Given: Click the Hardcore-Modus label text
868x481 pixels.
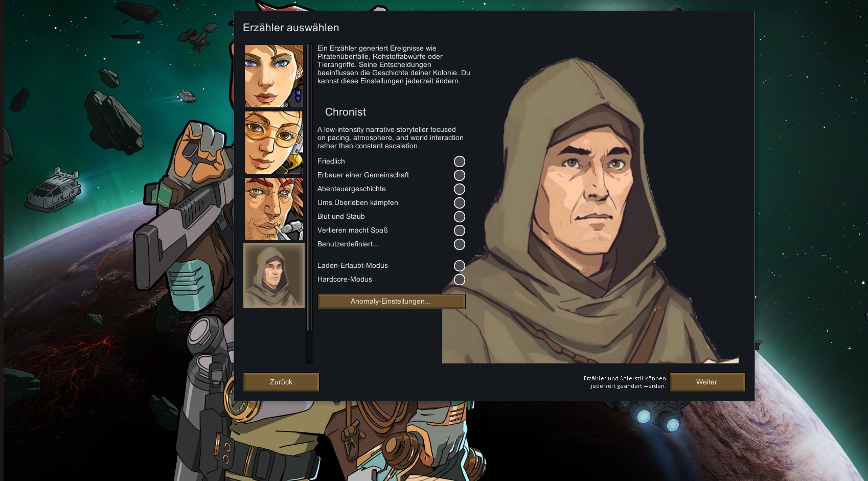Looking at the screenshot, I should coord(345,279).
